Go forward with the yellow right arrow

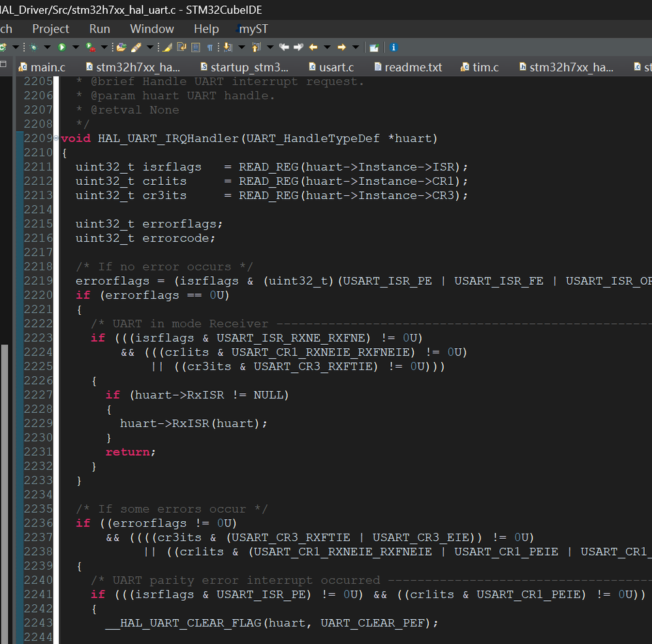point(341,47)
